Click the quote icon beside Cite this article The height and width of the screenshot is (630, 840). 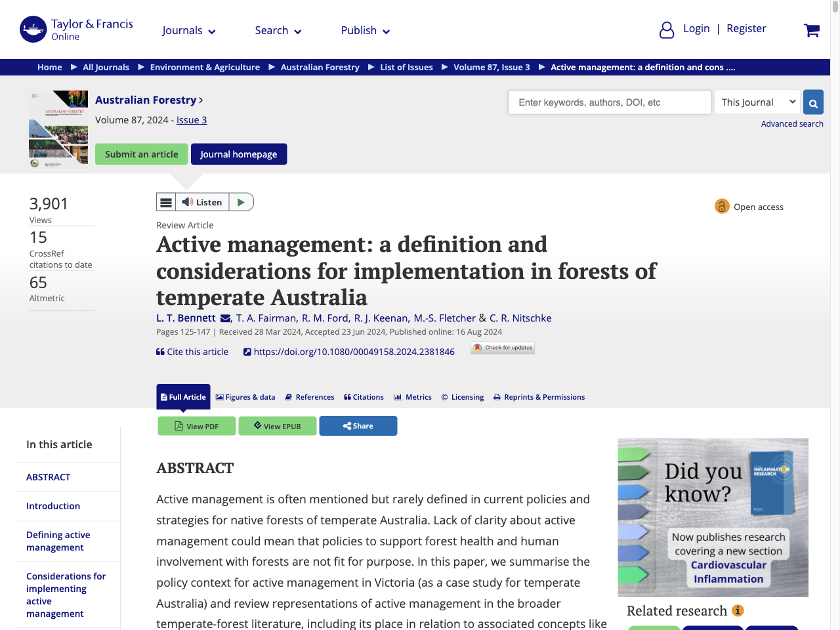[x=159, y=351]
